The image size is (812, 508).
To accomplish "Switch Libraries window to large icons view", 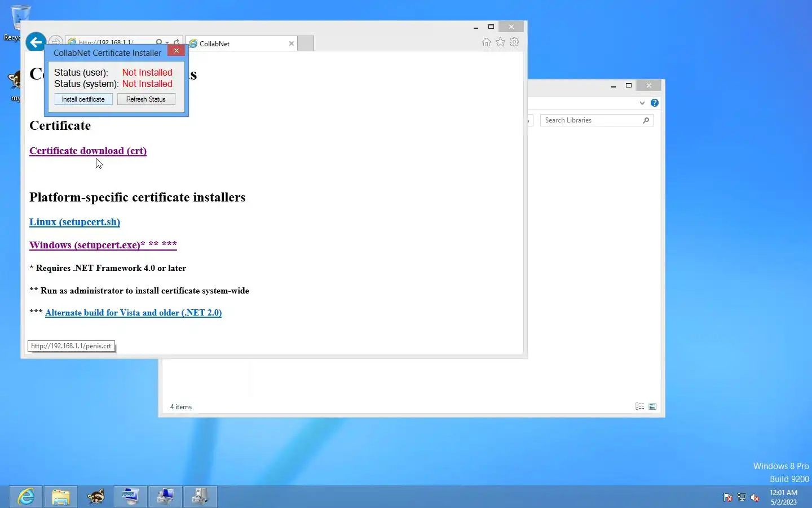I will (x=652, y=406).
